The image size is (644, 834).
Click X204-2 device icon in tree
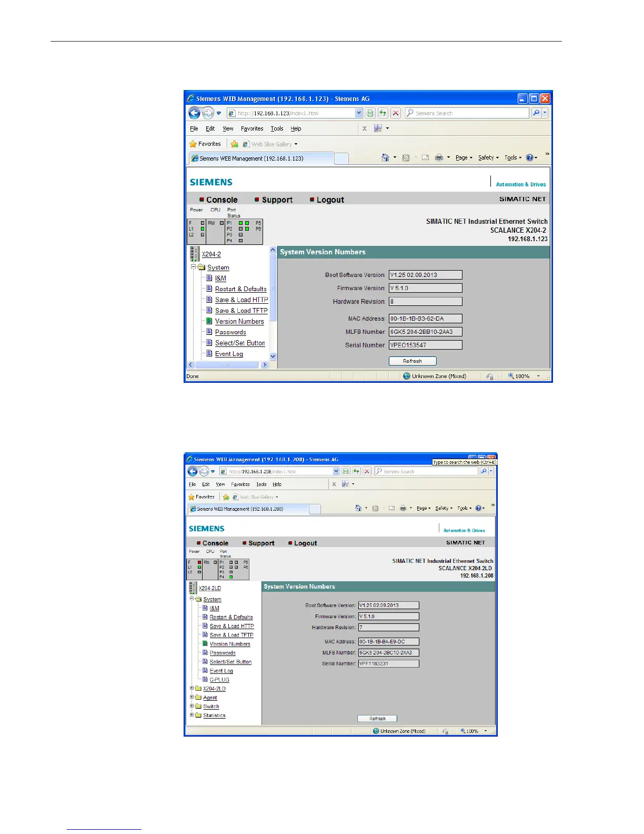point(195,254)
